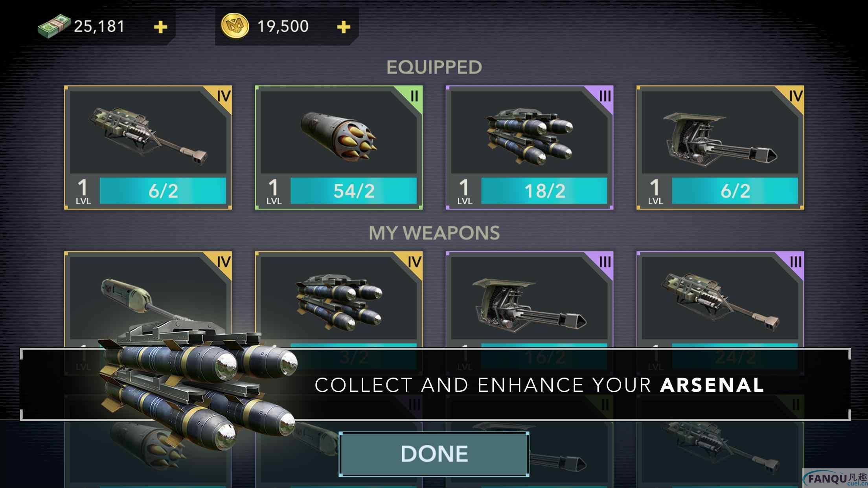Click the green II tier badge
Screen dimensions: 868x488
[x=414, y=96]
